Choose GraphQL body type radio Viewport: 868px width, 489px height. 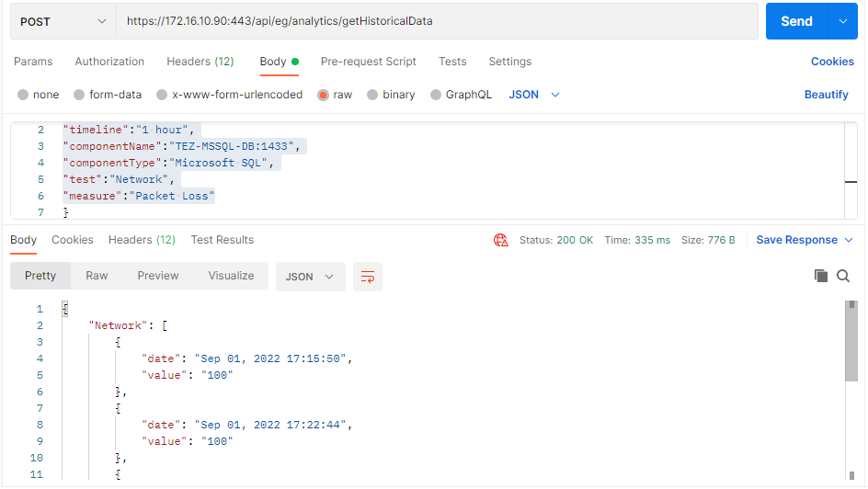point(436,95)
